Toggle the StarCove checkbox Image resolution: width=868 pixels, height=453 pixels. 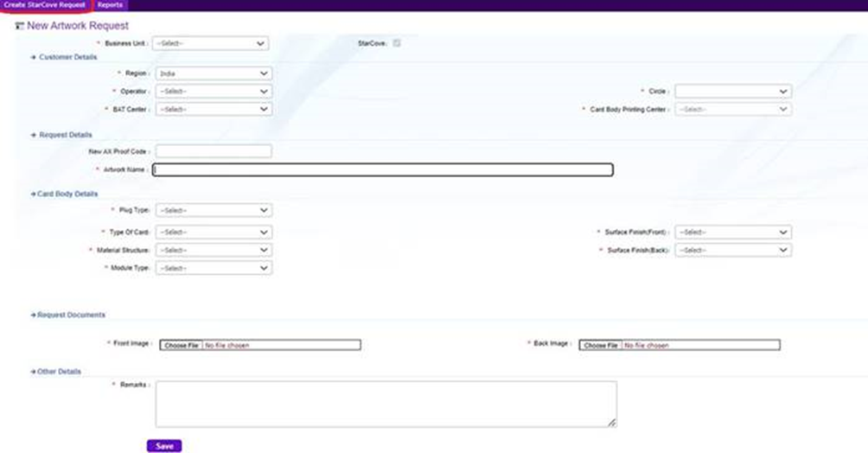click(x=397, y=42)
